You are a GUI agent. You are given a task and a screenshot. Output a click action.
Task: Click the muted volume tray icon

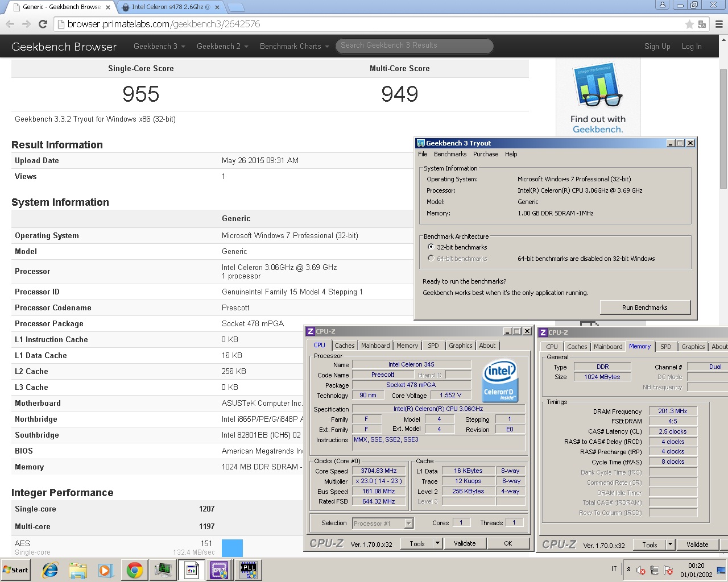coord(641,570)
